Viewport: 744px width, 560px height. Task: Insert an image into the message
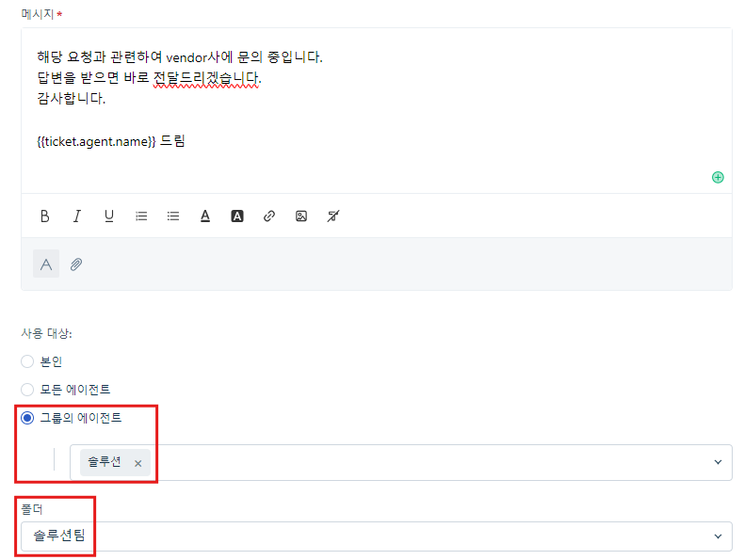click(x=301, y=216)
